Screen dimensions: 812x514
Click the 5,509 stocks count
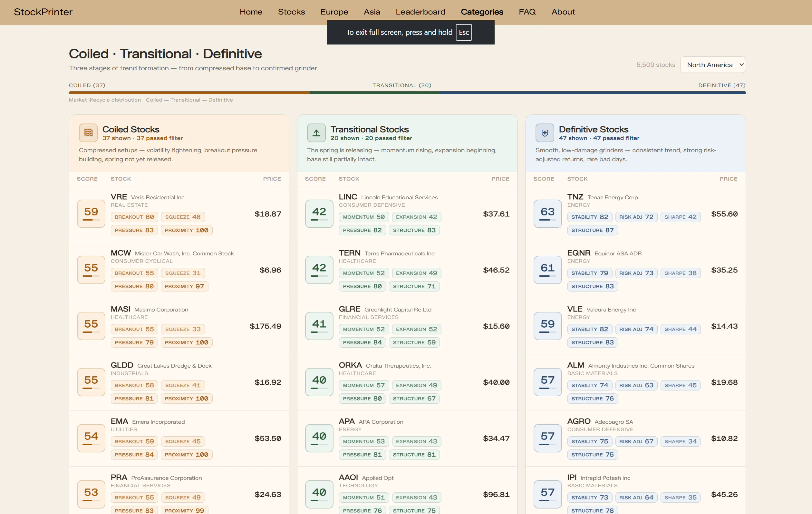[655, 65]
